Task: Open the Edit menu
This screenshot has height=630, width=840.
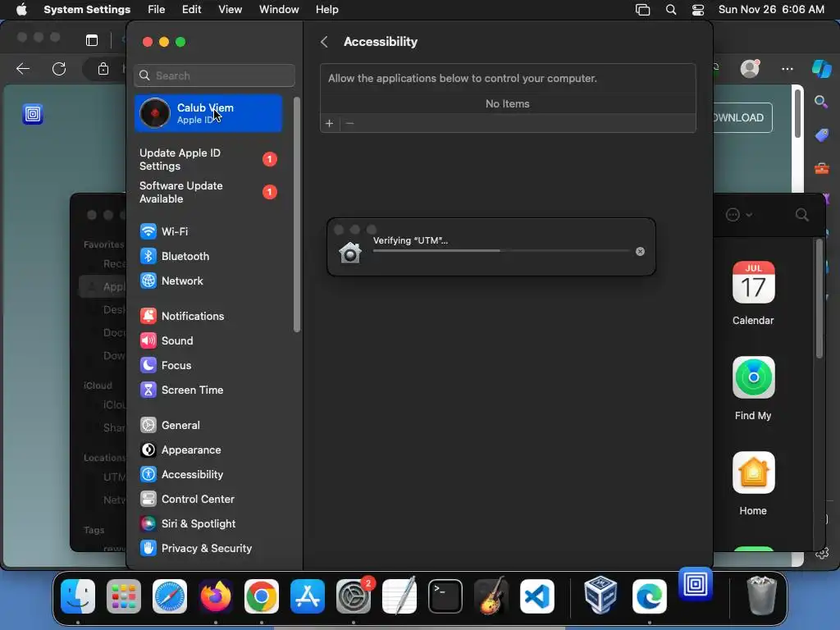Action: pyautogui.click(x=191, y=10)
